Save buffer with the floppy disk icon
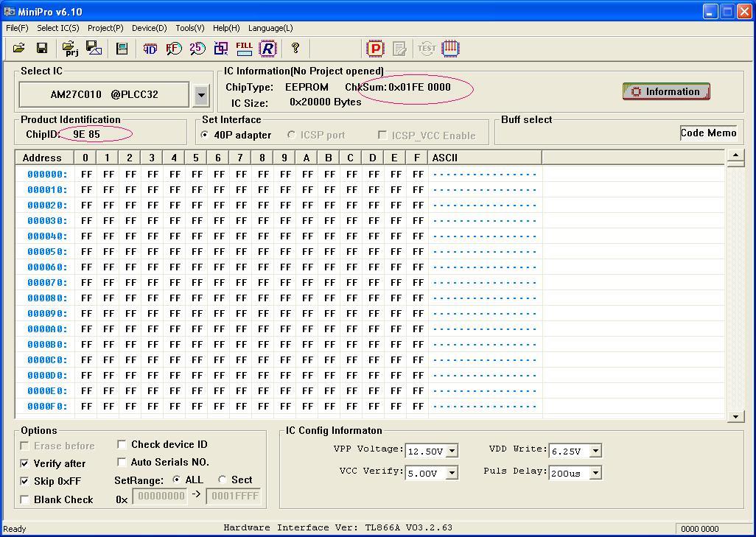 pyautogui.click(x=42, y=48)
